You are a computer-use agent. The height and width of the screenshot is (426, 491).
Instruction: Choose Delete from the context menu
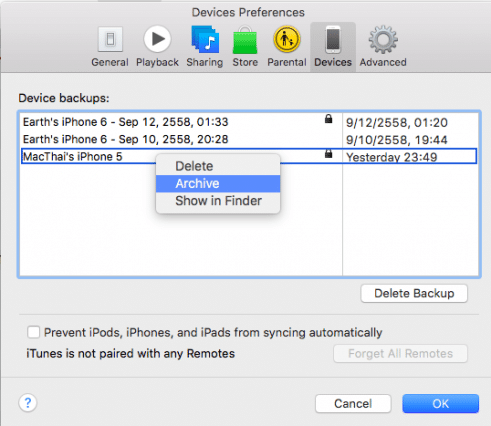click(x=218, y=166)
